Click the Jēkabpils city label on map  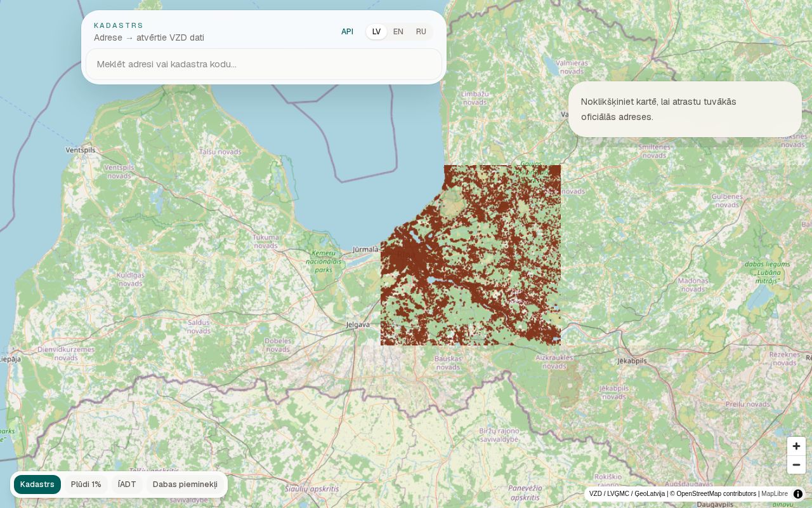tap(632, 361)
